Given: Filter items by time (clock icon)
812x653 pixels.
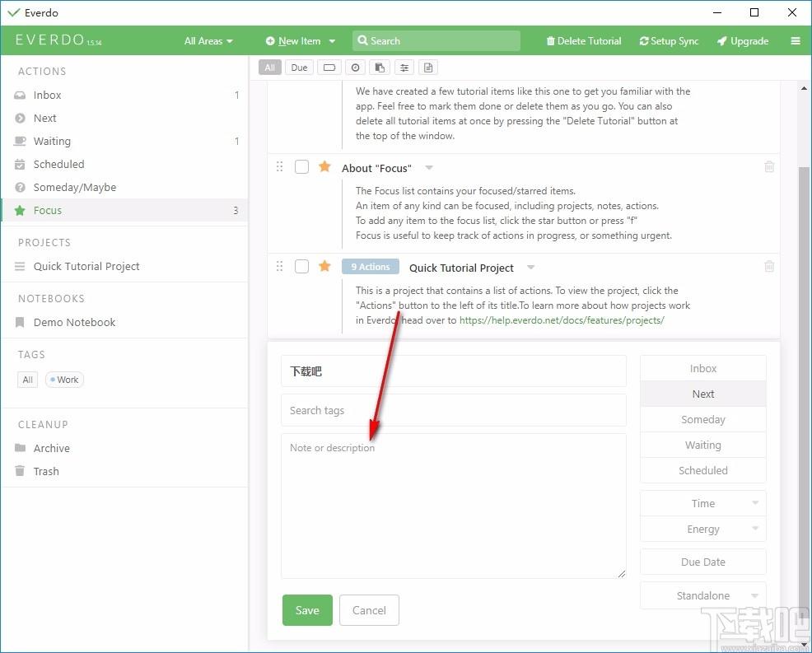Looking at the screenshot, I should 355,68.
